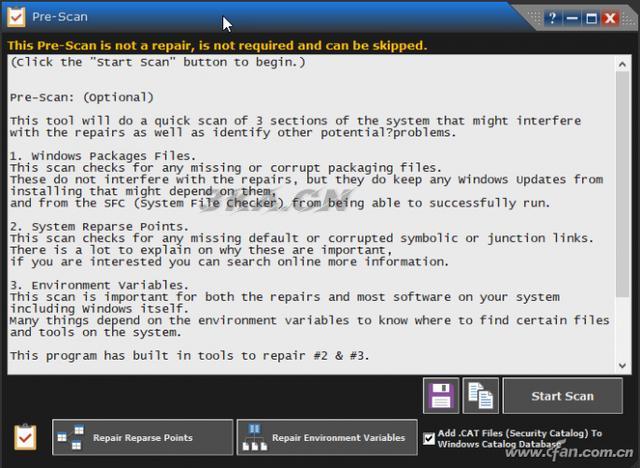
Task: Click the scrollbar down arrow
Action: [x=622, y=366]
